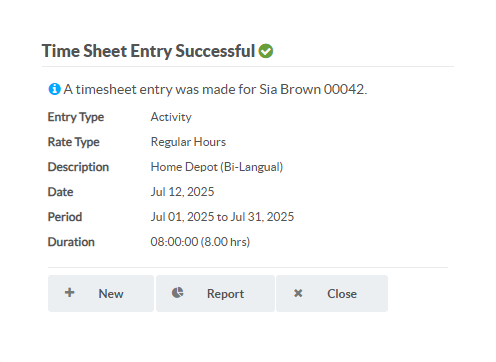Click the Jul 12, 2025 date value

tap(182, 192)
